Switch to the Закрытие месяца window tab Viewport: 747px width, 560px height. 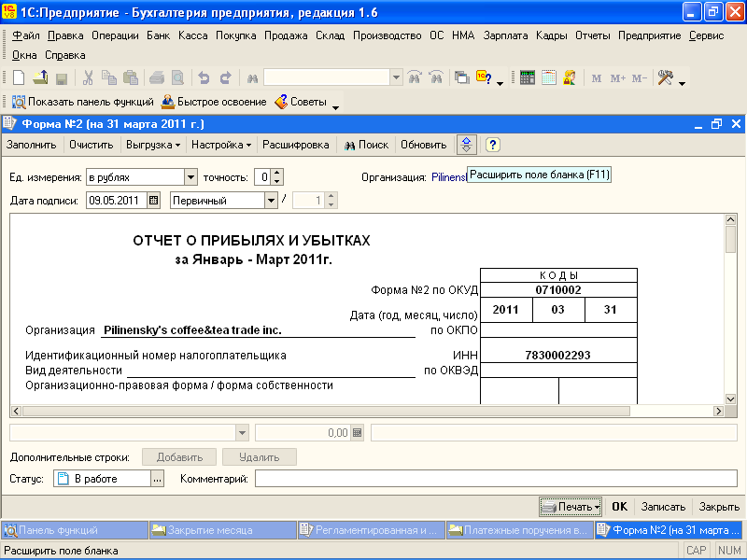[x=223, y=530]
